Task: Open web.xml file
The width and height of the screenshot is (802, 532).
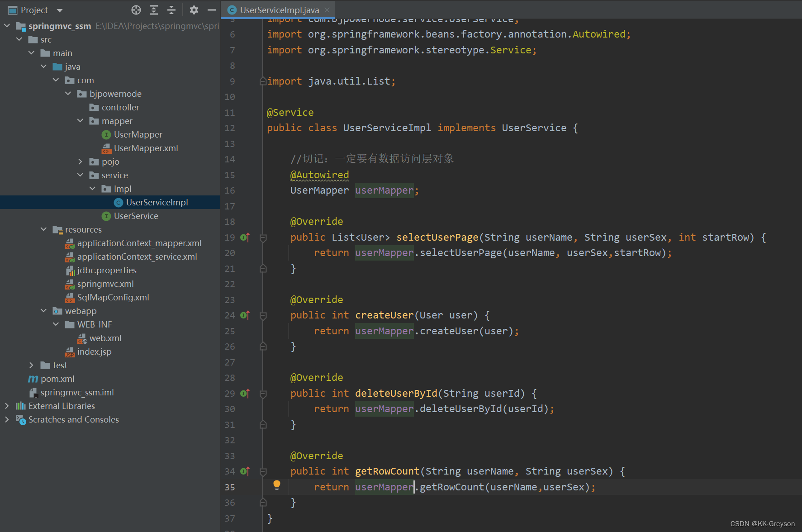Action: pos(105,338)
